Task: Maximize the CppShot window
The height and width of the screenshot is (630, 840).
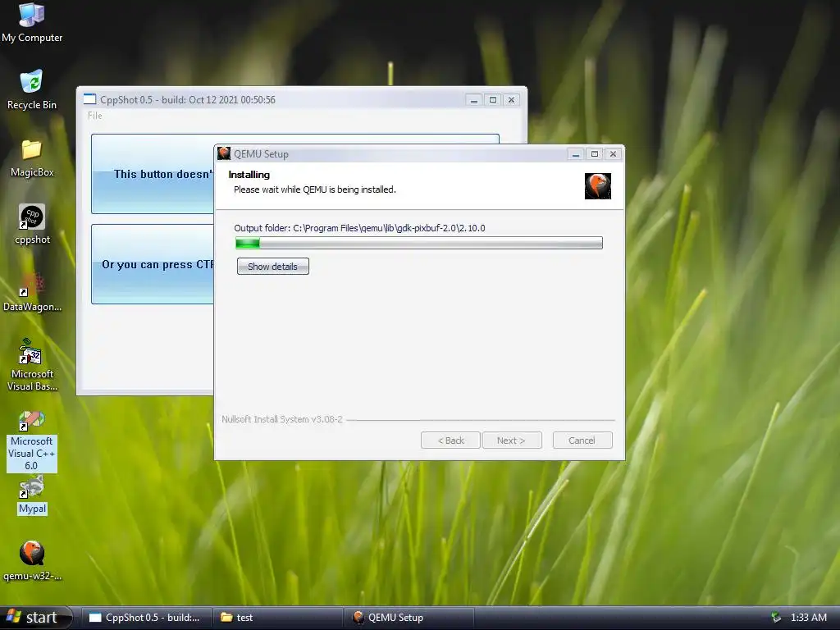Action: [x=493, y=99]
